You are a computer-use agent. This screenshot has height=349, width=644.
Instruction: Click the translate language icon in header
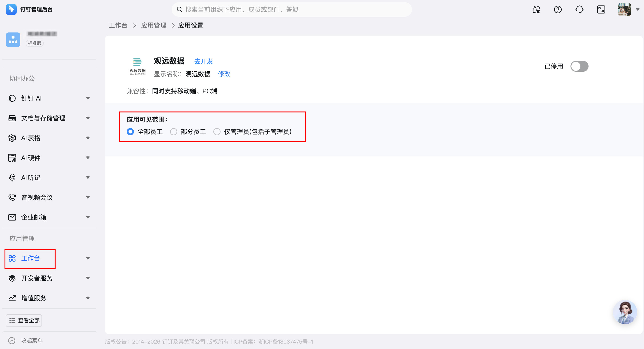536,9
